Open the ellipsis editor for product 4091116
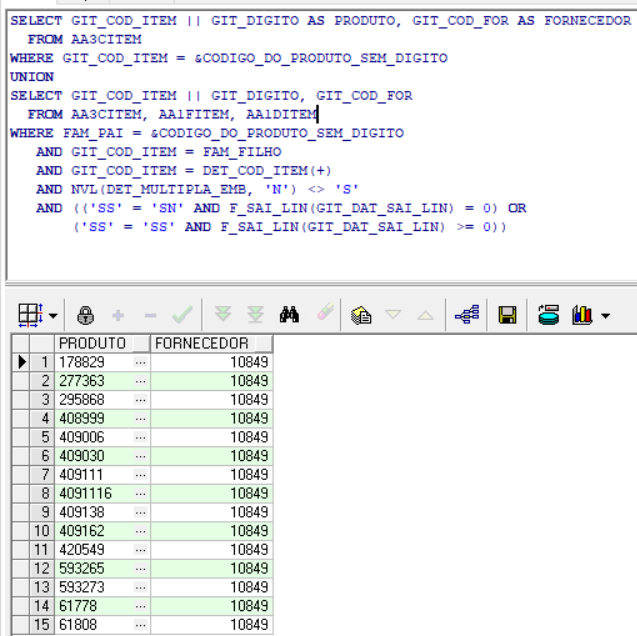637x636 pixels. [141, 493]
